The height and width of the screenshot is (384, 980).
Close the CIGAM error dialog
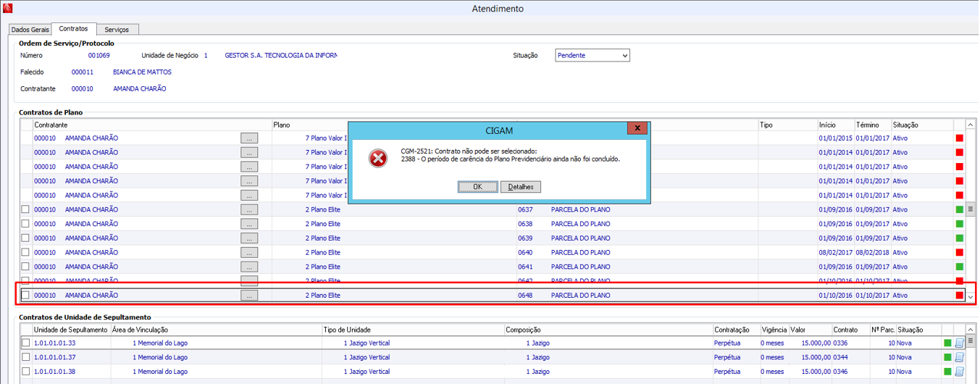pyautogui.click(x=637, y=129)
